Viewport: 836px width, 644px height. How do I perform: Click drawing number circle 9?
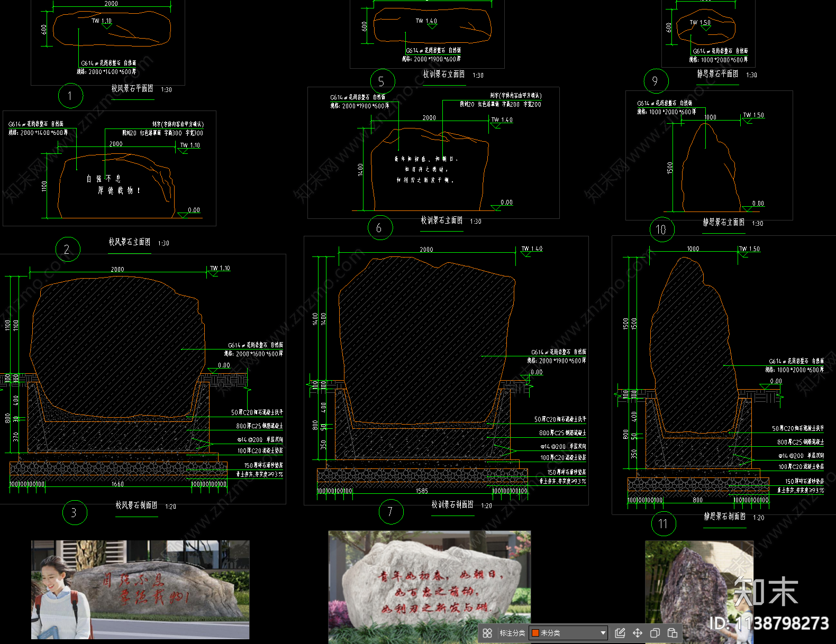[x=656, y=81]
